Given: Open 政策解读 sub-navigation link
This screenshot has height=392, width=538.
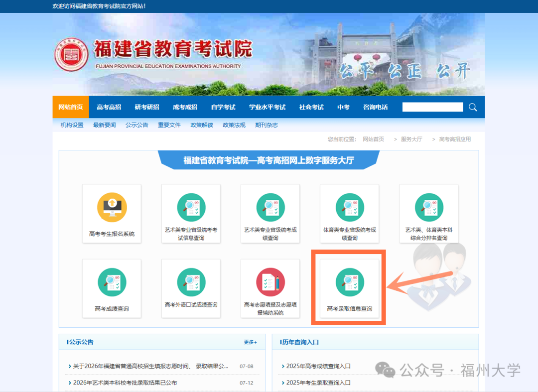Looking at the screenshot, I should 202,125.
